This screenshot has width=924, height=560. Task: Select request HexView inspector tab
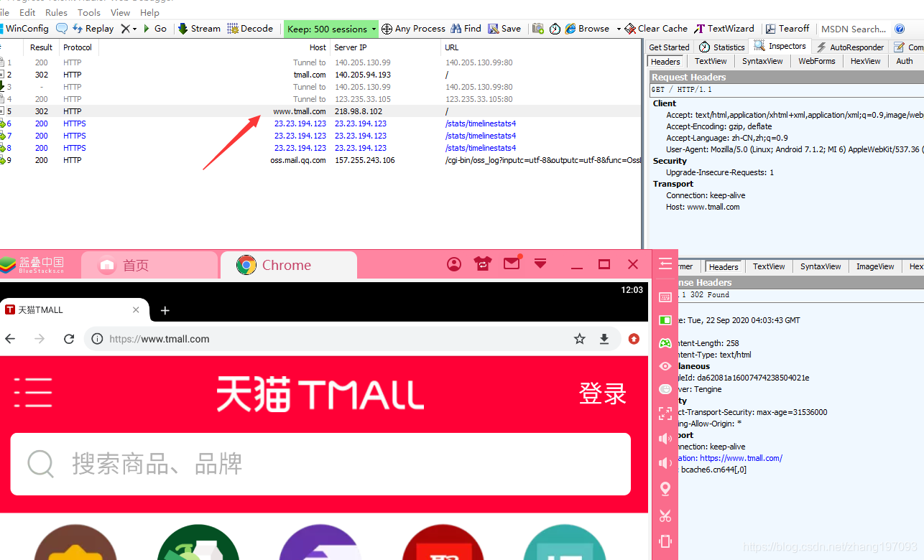(x=865, y=61)
